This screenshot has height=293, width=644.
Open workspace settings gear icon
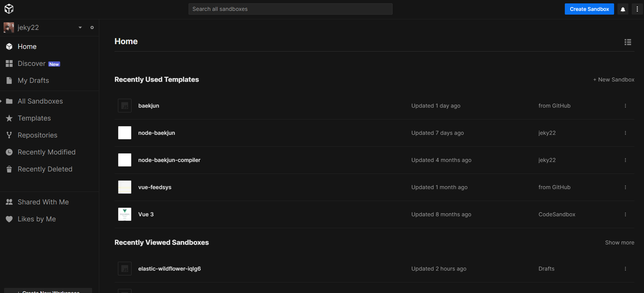pyautogui.click(x=92, y=28)
